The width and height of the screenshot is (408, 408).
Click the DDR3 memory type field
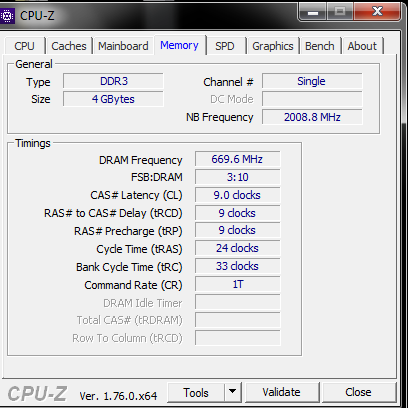[x=113, y=81]
